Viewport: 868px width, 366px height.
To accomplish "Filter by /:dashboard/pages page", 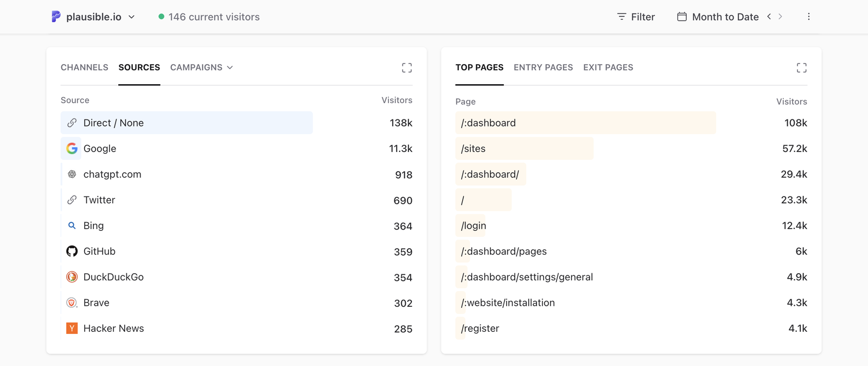I will pos(504,251).
